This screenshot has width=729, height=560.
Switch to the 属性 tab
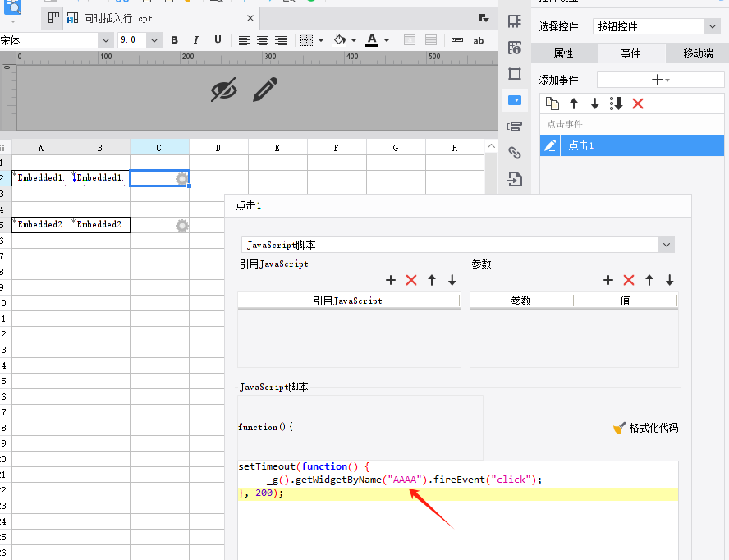(563, 53)
